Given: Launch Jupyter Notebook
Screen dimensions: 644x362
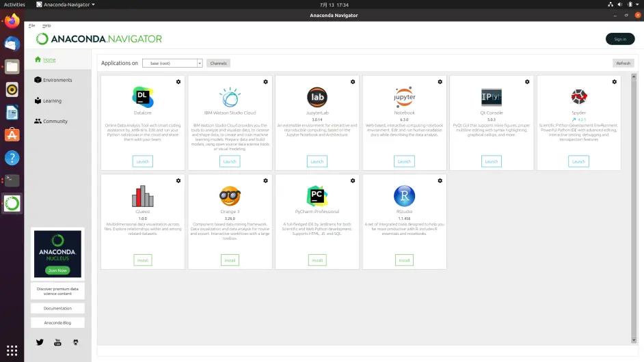Looking at the screenshot, I should (x=404, y=161).
